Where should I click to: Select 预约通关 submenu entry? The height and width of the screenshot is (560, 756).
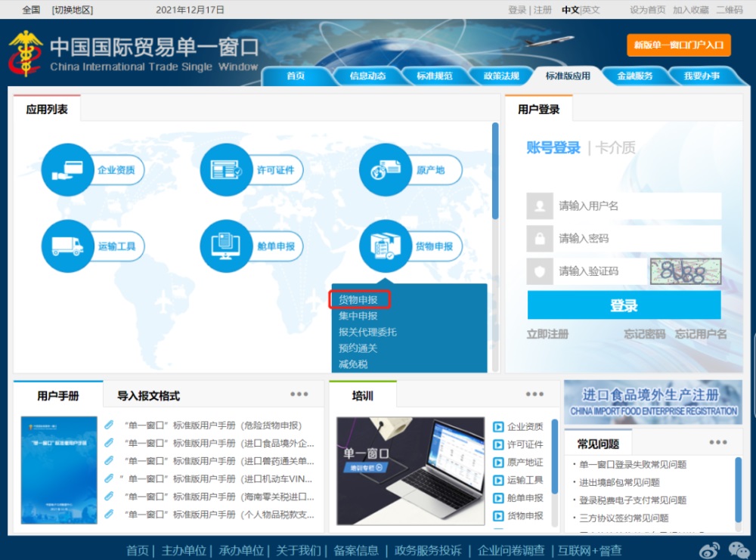pos(358,348)
